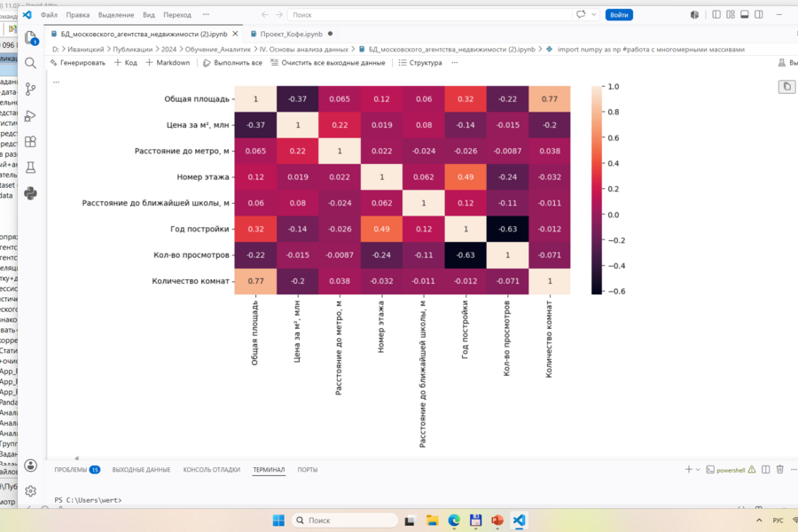
Task: Click the Иваницкий breadcrumb
Action: click(85, 50)
